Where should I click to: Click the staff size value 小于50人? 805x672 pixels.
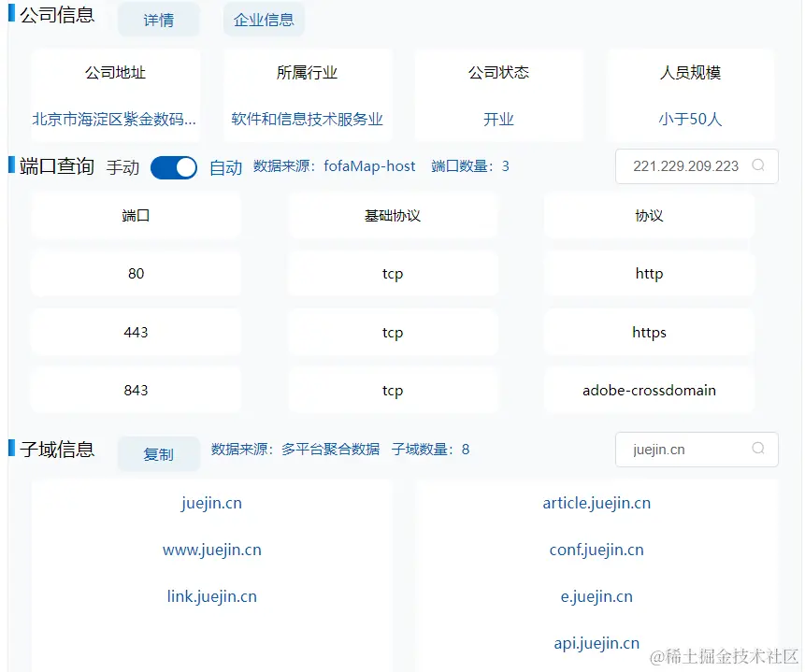691,119
